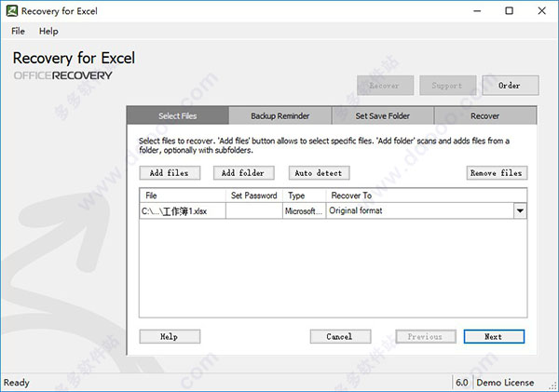
Task: Click the Set Password cell for 工作簿1.xlsx
Action: [x=254, y=211]
